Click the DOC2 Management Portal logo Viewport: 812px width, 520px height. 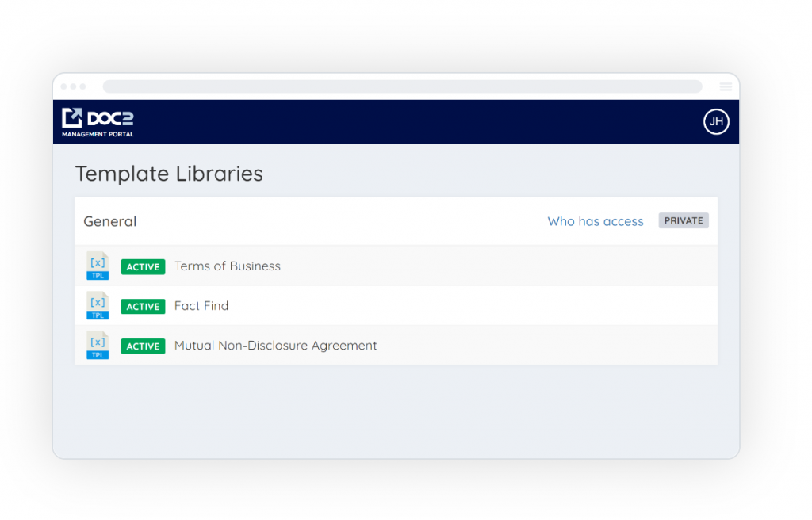97,120
